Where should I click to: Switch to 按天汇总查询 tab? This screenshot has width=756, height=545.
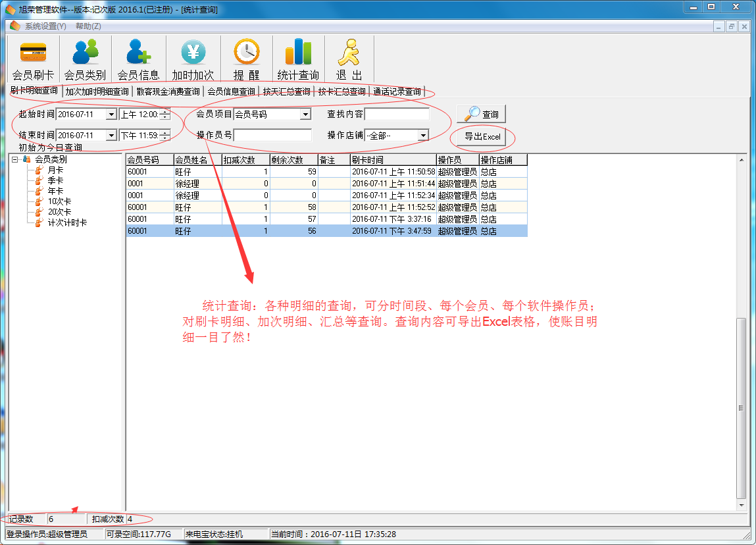286,91
